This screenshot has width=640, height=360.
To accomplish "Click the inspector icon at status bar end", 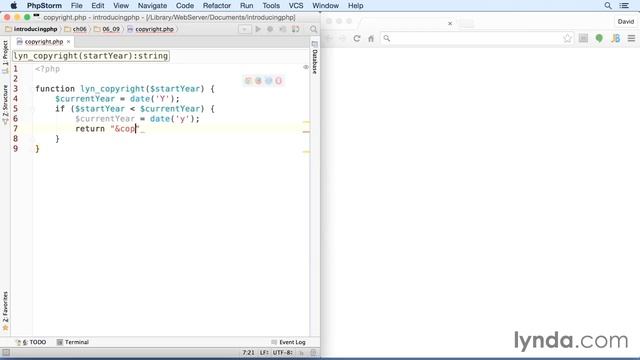I will (313, 353).
